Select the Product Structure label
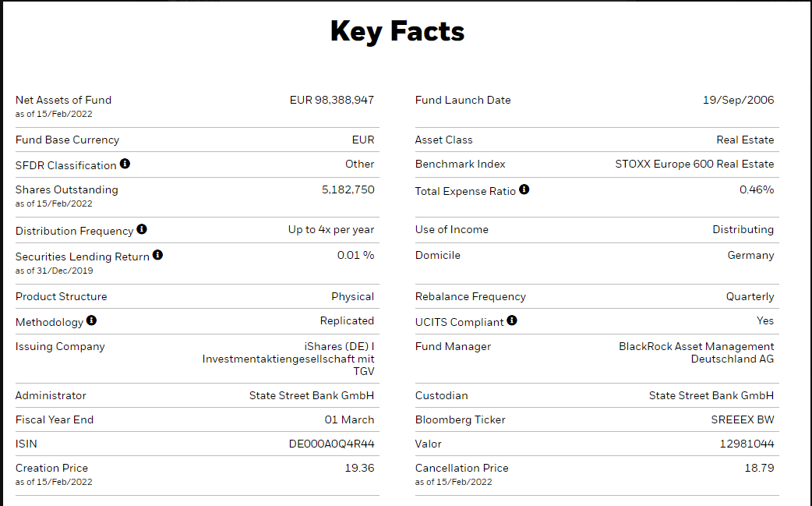Image resolution: width=812 pixels, height=506 pixels. (x=61, y=296)
